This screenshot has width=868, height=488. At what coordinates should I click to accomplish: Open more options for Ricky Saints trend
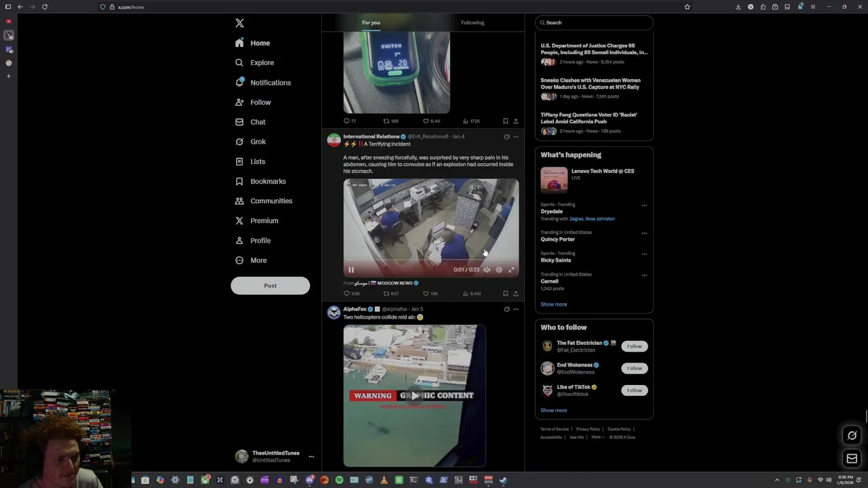click(644, 254)
